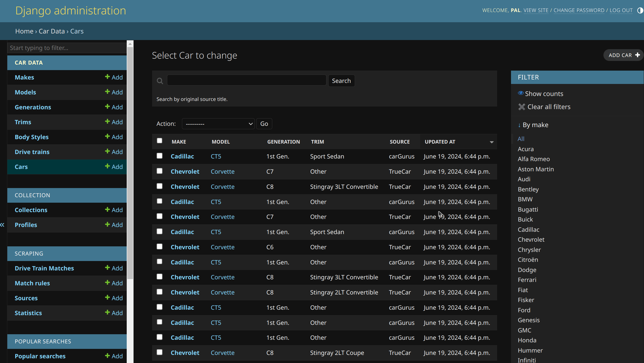
Task: Add a new Car from the sidebar
Action: [114, 167]
